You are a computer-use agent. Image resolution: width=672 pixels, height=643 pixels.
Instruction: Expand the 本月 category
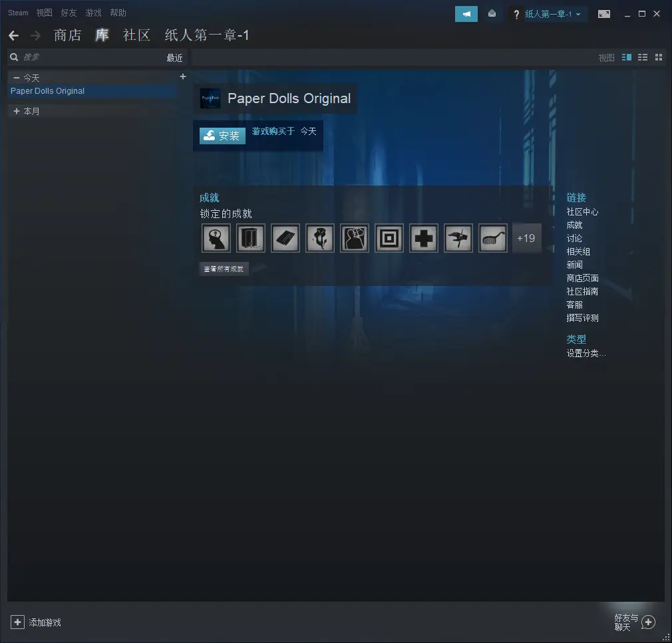tap(17, 112)
